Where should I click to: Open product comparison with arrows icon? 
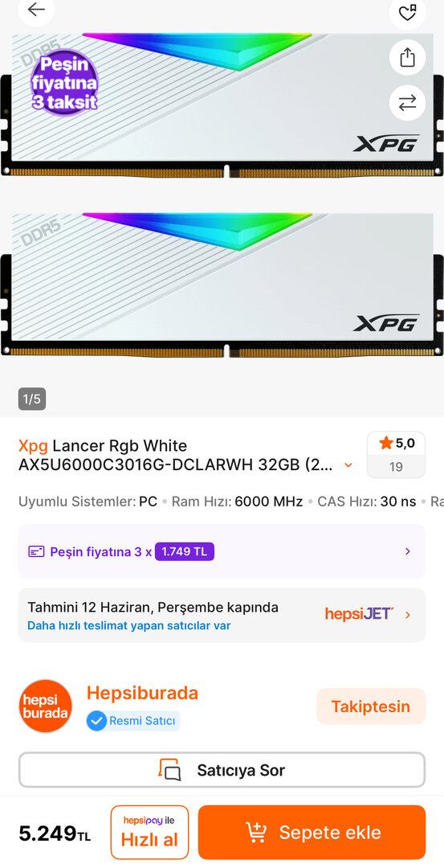click(x=408, y=102)
